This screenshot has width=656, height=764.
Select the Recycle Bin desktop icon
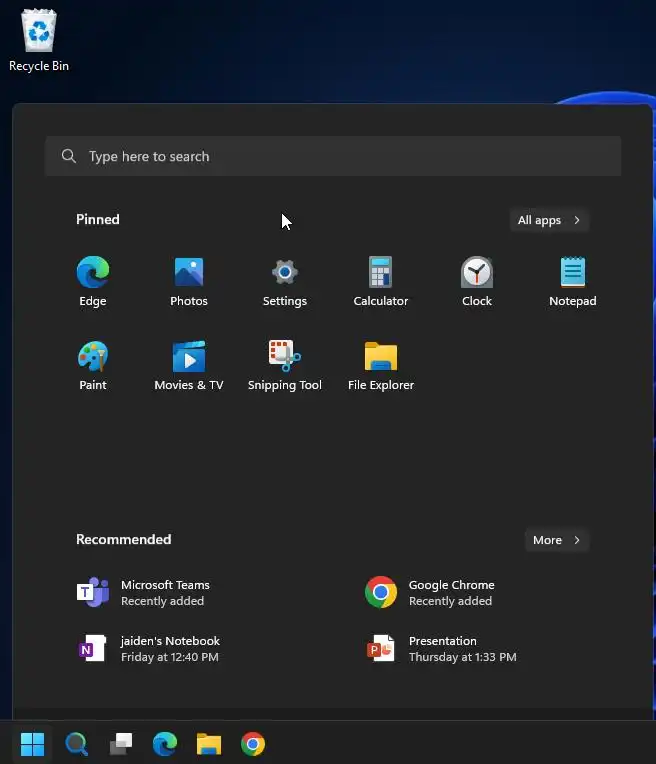(x=39, y=41)
